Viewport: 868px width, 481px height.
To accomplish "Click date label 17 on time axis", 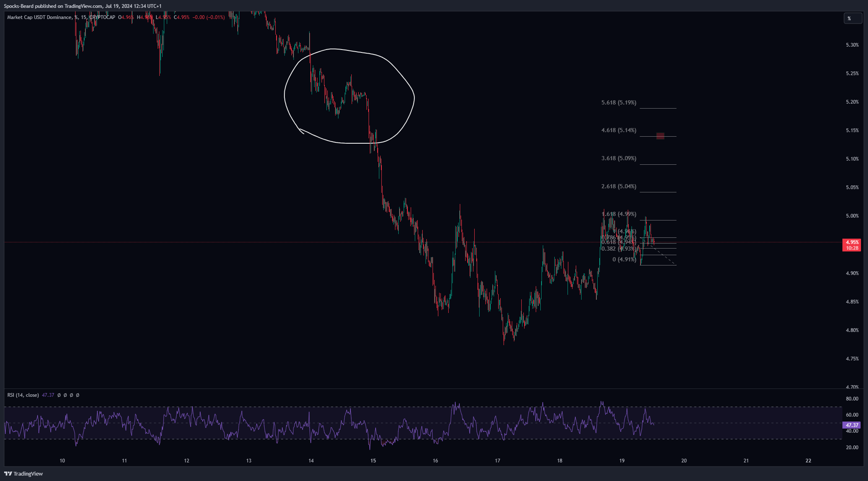I will pos(497,461).
